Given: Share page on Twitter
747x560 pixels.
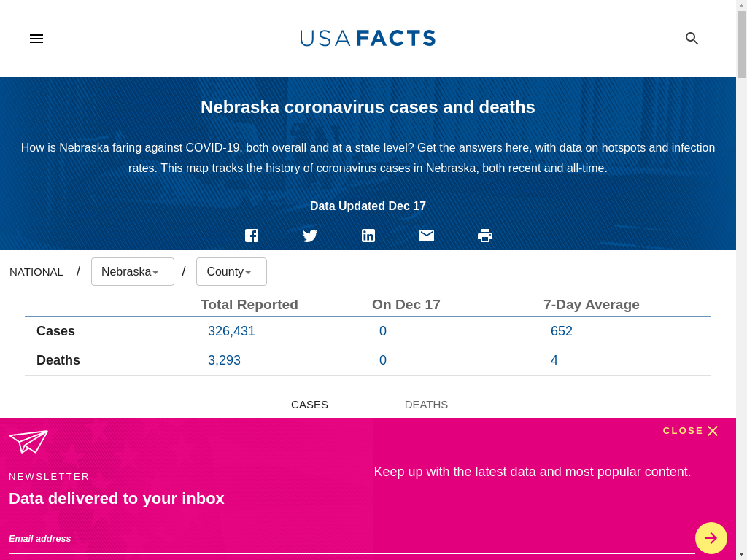Looking at the screenshot, I should [x=310, y=236].
